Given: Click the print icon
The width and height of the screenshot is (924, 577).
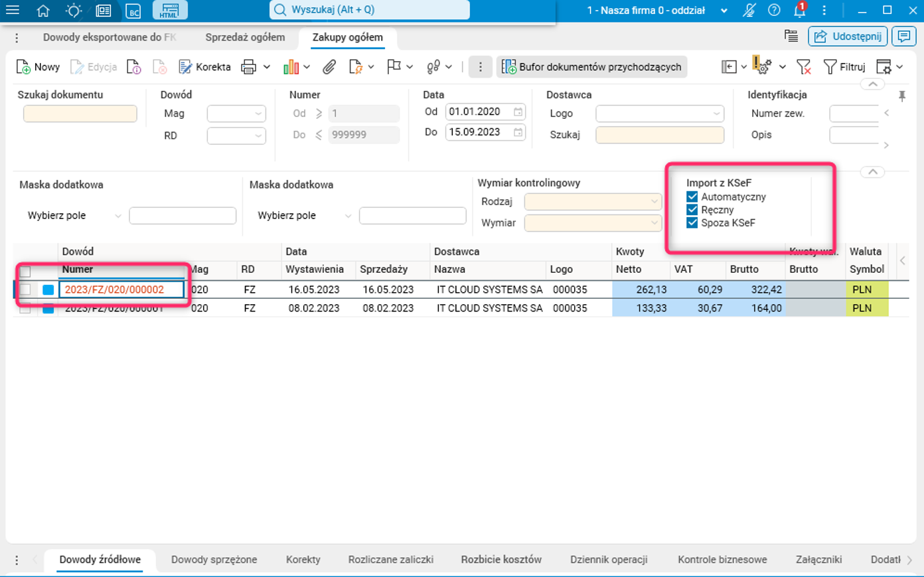Looking at the screenshot, I should tap(249, 67).
